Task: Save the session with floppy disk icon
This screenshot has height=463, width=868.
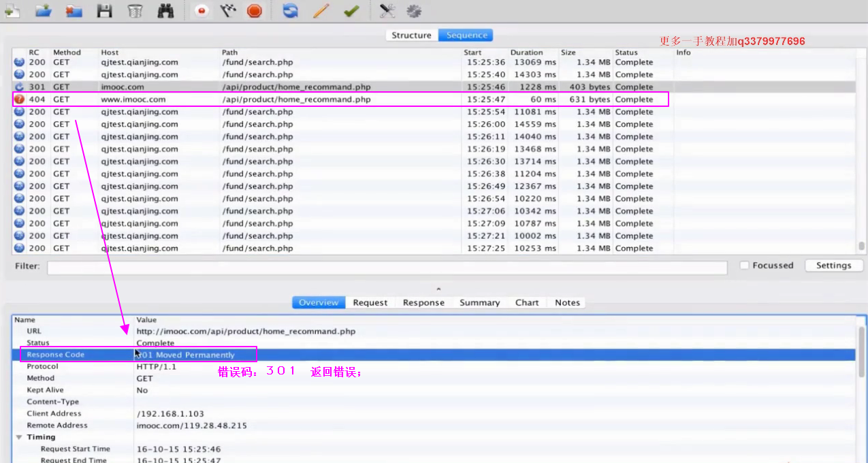Action: coord(104,10)
